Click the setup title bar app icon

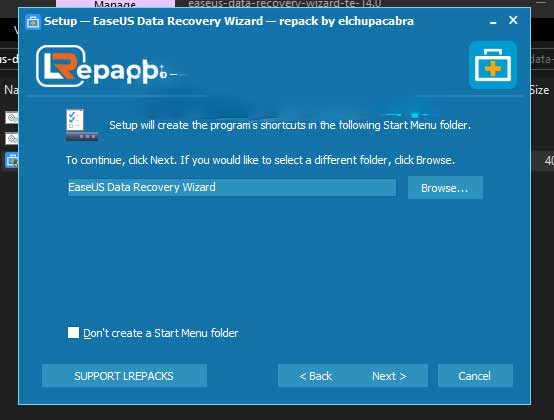[33, 22]
